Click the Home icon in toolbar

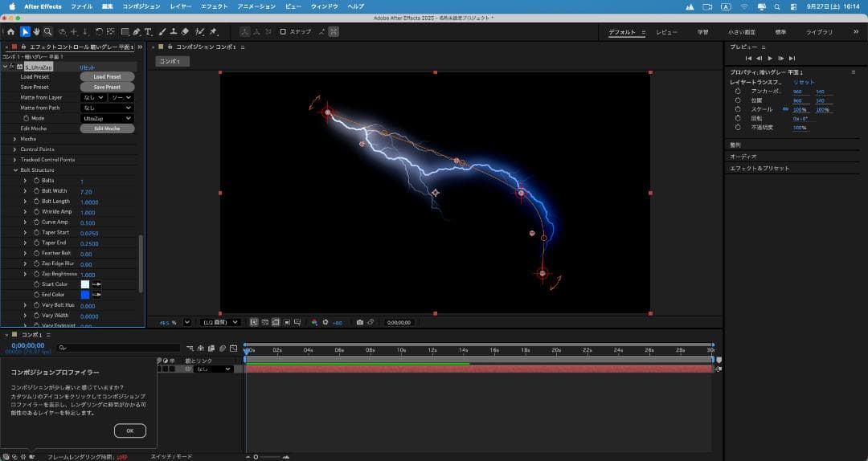[10, 32]
